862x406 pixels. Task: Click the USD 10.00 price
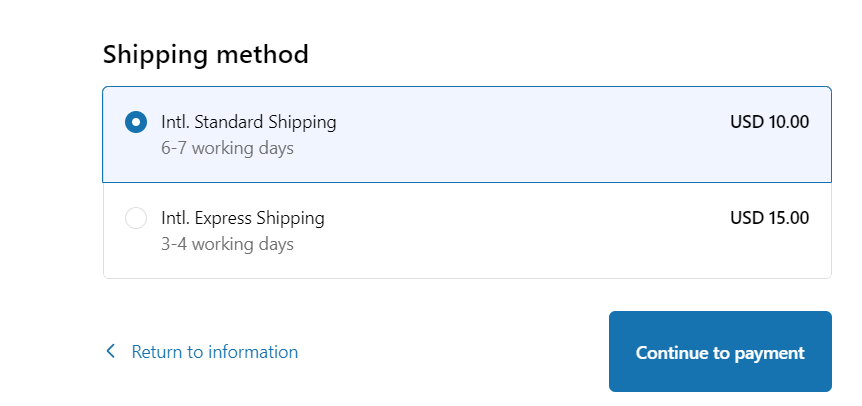point(769,122)
